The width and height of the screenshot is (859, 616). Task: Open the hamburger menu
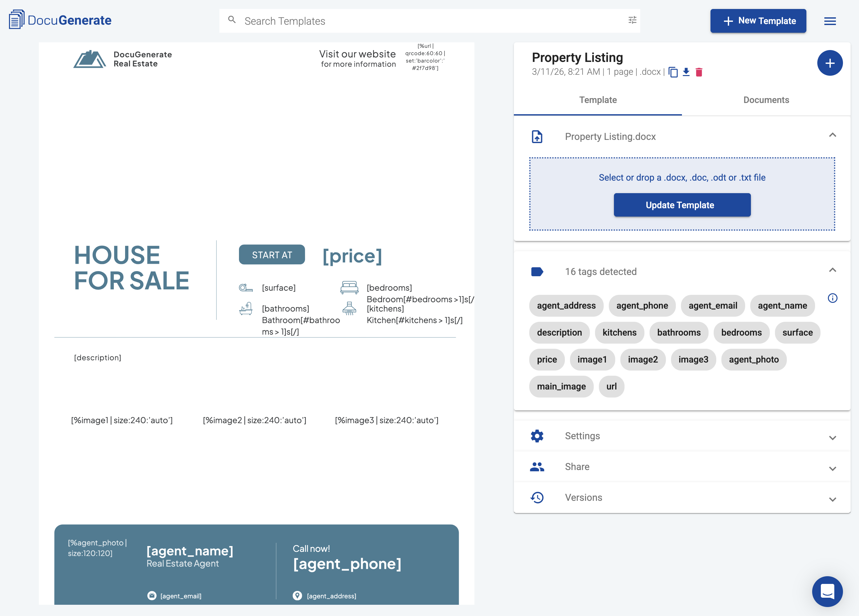[830, 21]
